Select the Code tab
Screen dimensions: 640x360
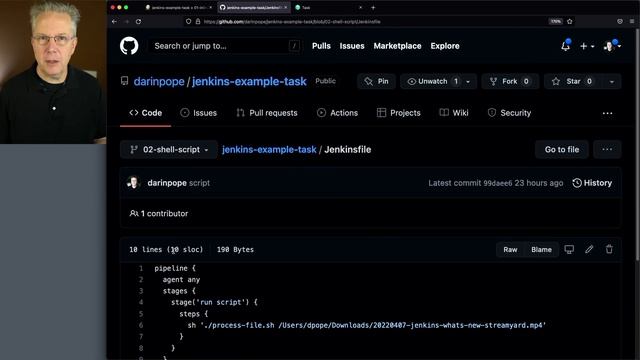[x=146, y=113]
